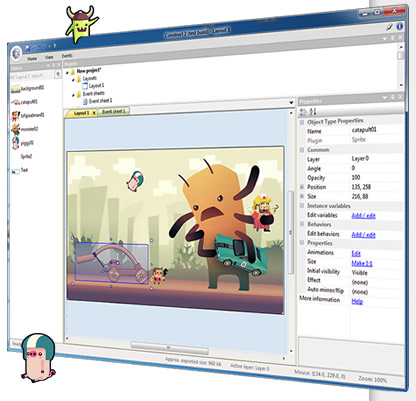Collapse the Common properties section

302,150
